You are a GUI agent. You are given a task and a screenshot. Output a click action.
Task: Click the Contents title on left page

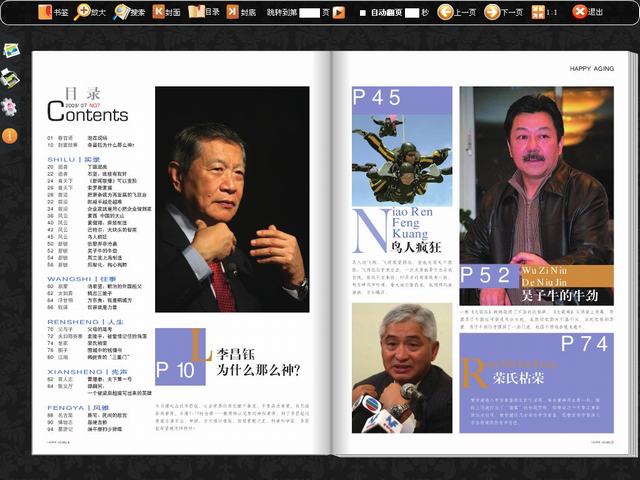(x=88, y=112)
